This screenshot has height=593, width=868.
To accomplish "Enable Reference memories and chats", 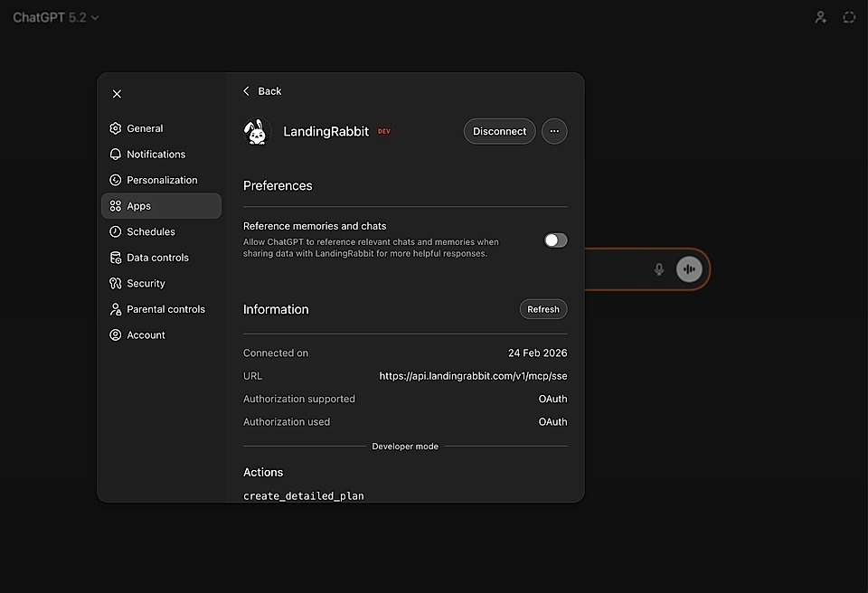I will point(554,240).
